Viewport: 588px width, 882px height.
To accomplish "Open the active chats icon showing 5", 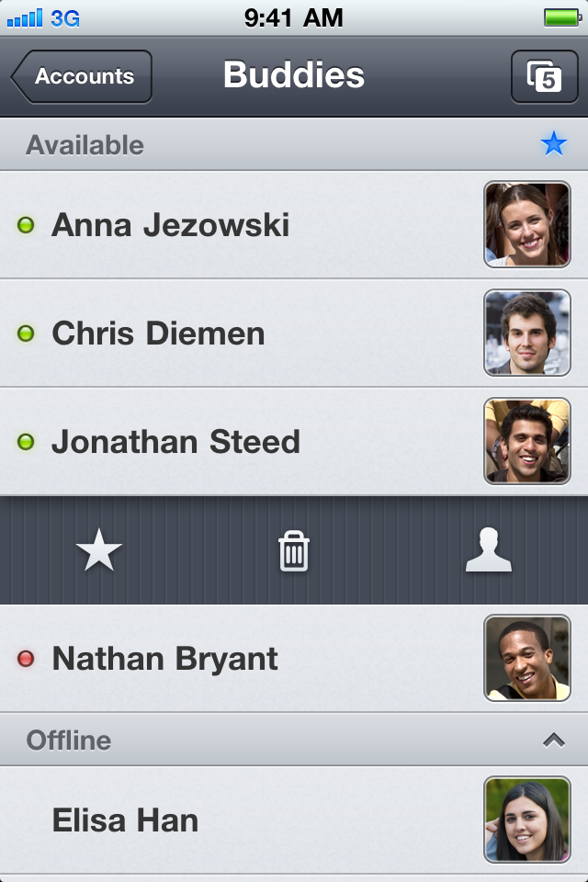I will [544, 76].
